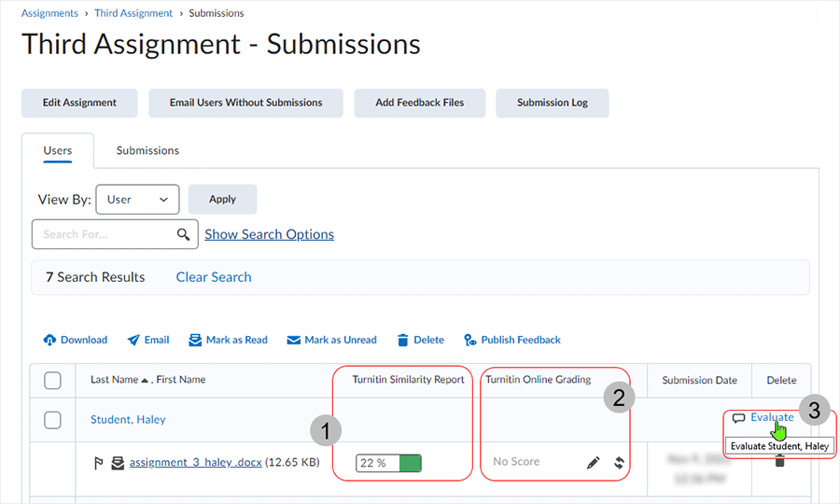This screenshot has width=840, height=504.
Task: Click the Email paper plane icon
Action: click(133, 340)
